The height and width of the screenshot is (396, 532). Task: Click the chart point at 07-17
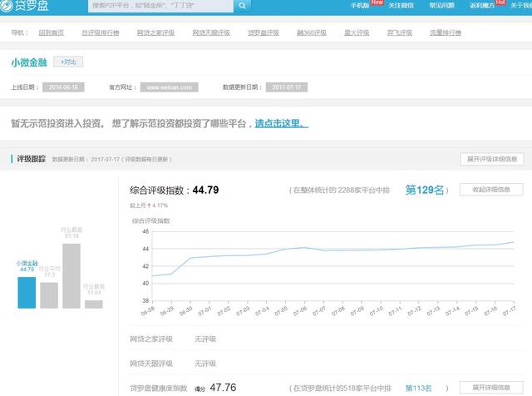point(514,242)
